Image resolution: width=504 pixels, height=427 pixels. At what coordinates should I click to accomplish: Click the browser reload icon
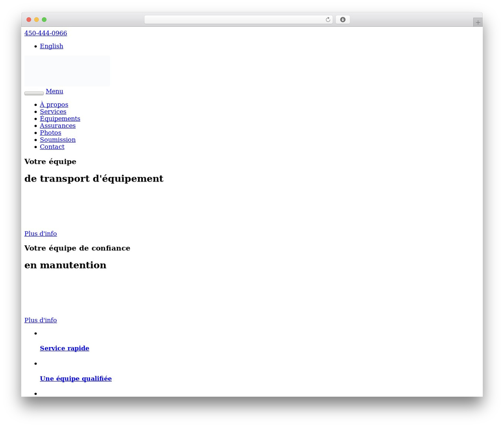point(328,20)
